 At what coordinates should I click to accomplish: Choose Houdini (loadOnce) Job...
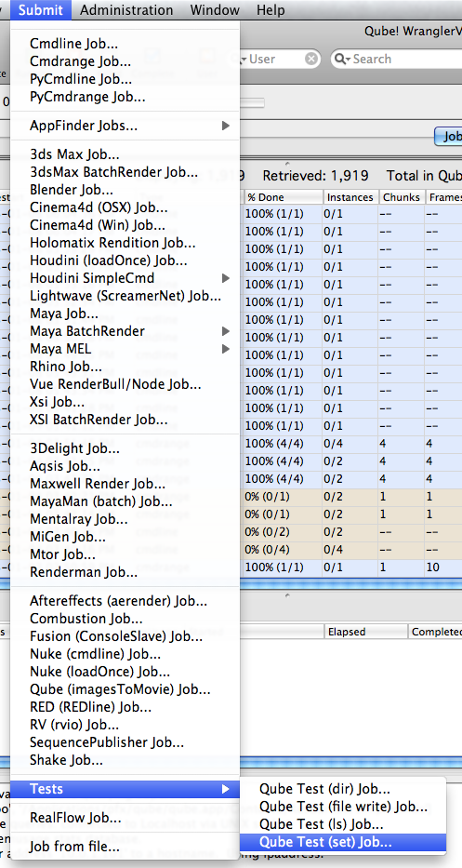(x=125, y=260)
